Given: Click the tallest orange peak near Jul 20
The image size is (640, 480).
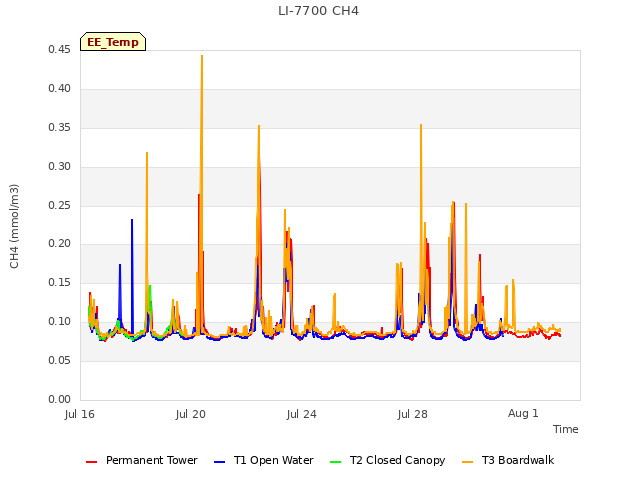Looking at the screenshot, I should [x=202, y=56].
